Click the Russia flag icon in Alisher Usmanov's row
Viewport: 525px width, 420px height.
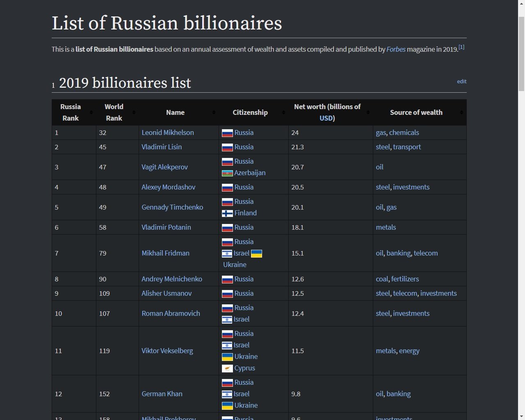tap(227, 294)
